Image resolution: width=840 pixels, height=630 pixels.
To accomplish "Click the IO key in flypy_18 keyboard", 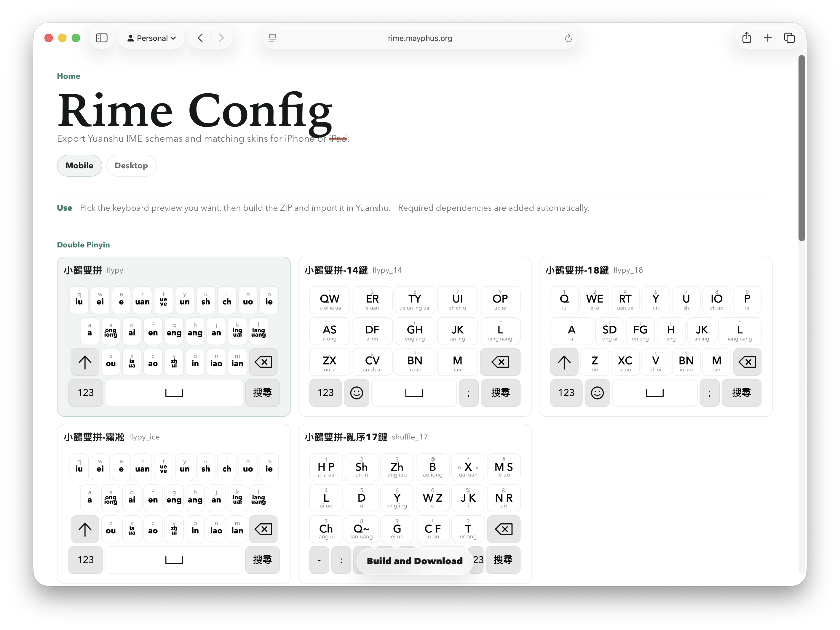I will point(717,300).
